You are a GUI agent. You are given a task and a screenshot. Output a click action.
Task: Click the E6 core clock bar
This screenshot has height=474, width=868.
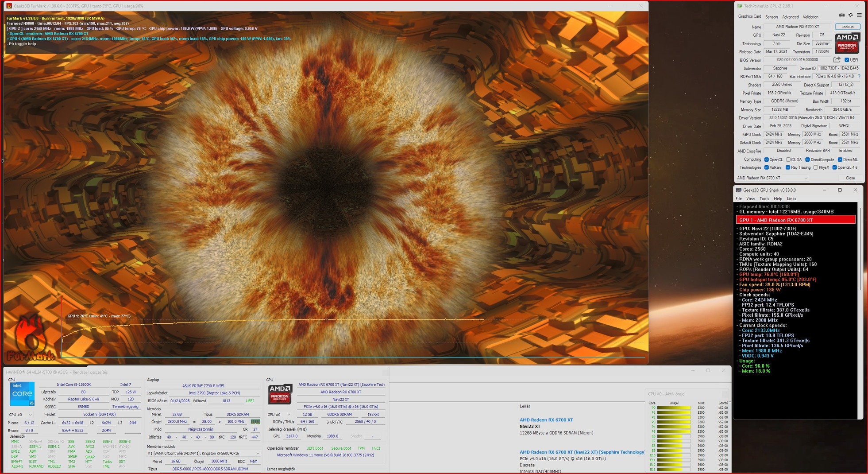coord(674,436)
